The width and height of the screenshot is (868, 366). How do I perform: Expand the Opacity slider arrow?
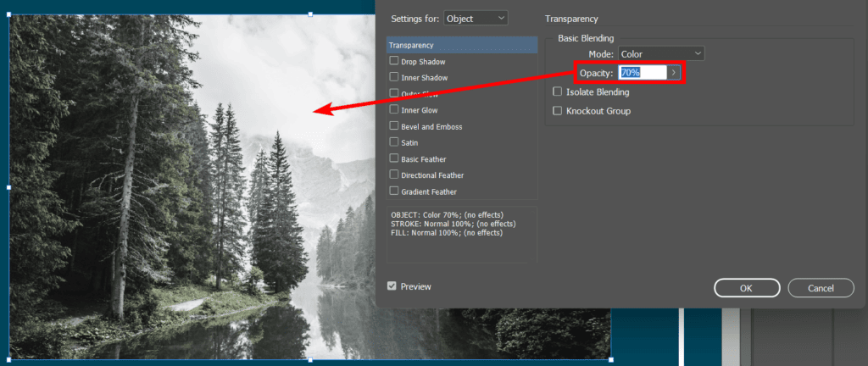tap(674, 73)
